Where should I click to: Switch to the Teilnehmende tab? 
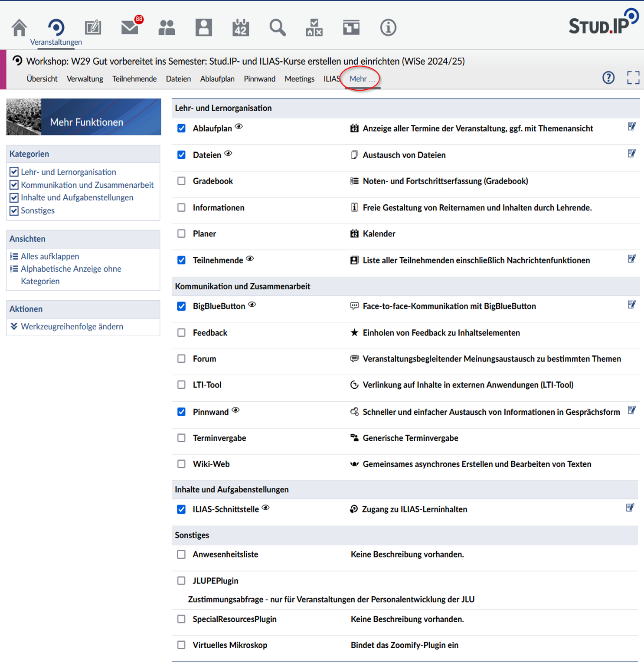click(134, 79)
